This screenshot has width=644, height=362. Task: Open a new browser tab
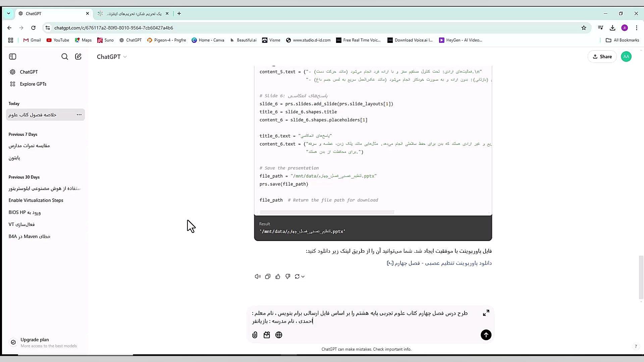point(179,13)
